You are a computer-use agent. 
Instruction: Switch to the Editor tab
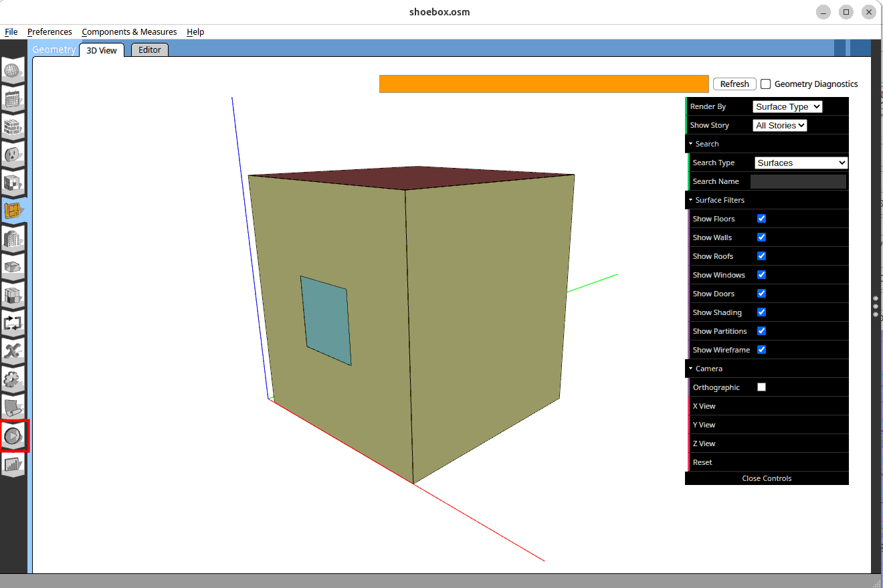pos(150,50)
